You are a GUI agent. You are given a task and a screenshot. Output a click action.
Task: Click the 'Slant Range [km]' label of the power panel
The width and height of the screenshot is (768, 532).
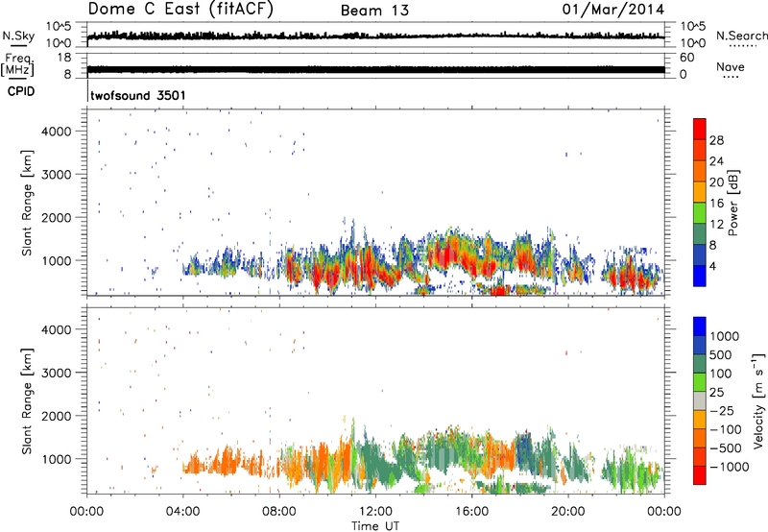tap(27, 203)
